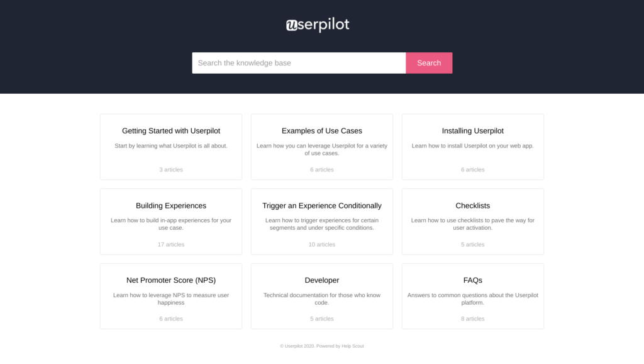Click the 6 articles label under Installing Userpilot

pos(472,169)
